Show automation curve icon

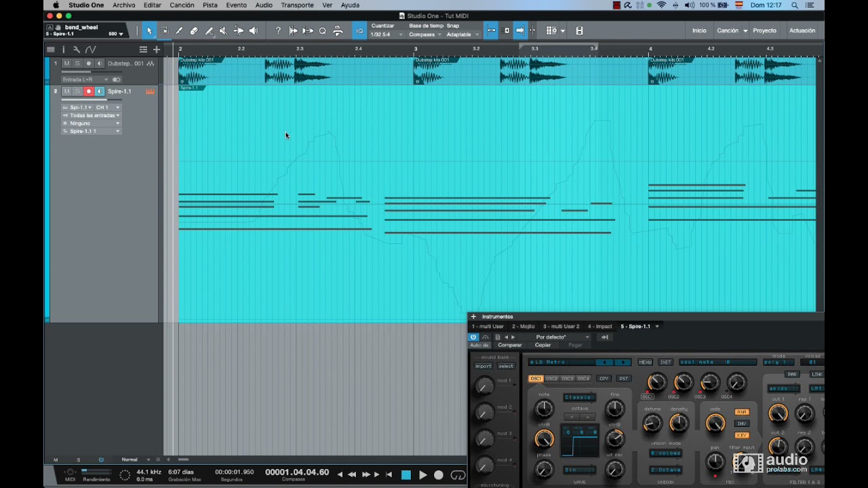pyautogui.click(x=90, y=49)
